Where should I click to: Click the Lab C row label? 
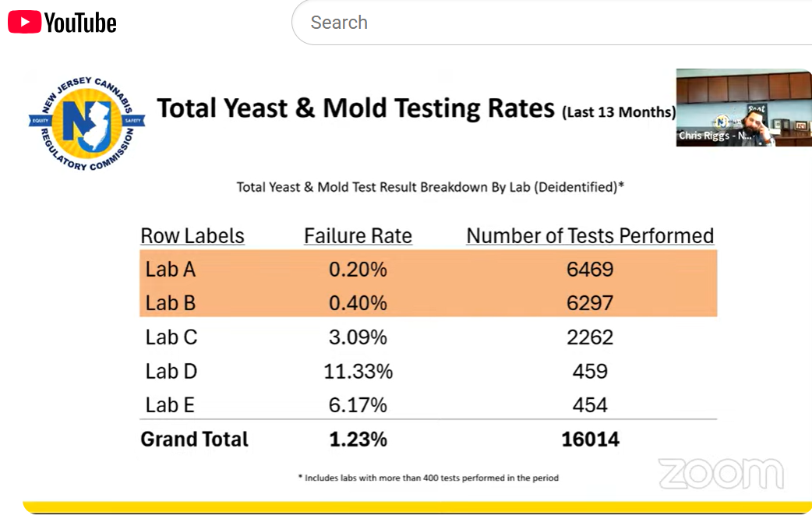(171, 337)
